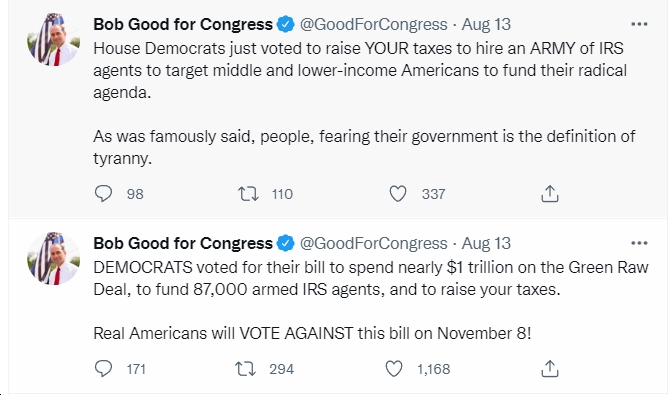668x395 pixels.
Task: Visit @GoodForCongress handle in second tweet
Action: (x=374, y=243)
